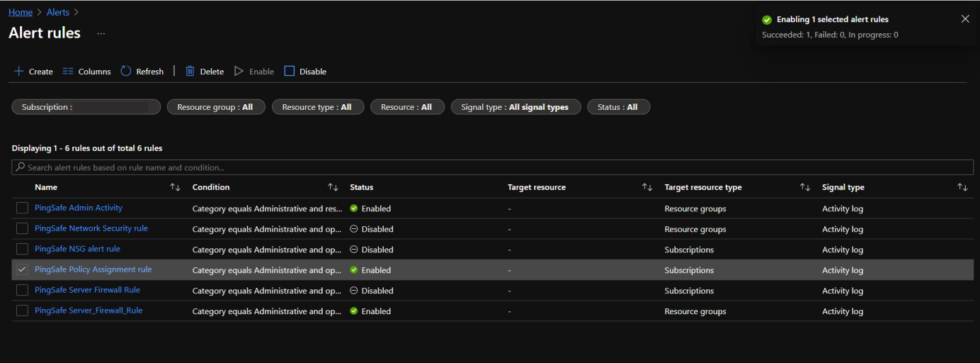Click the Refresh icon in toolbar
980x363 pixels.
point(126,72)
